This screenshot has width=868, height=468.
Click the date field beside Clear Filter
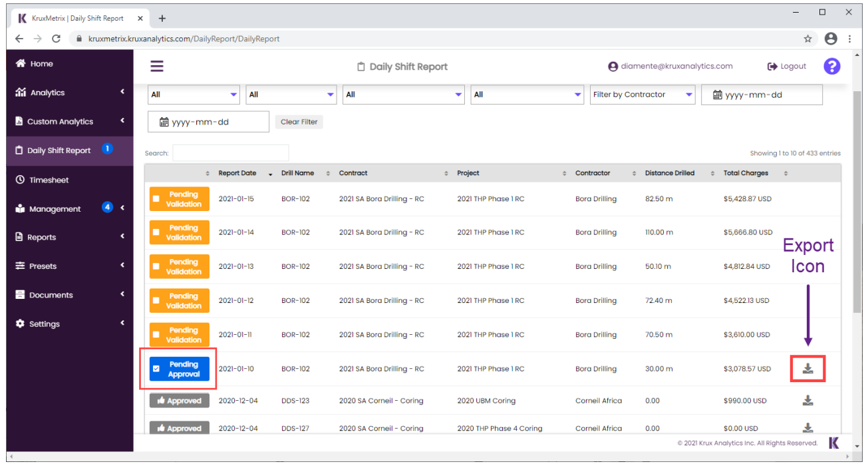coord(208,122)
